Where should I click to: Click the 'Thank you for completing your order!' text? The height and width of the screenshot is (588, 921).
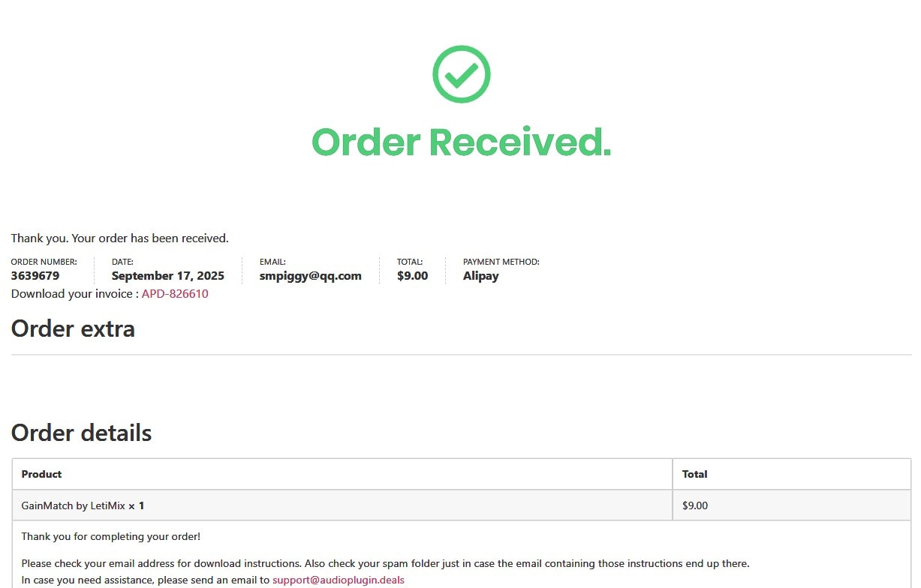point(110,536)
